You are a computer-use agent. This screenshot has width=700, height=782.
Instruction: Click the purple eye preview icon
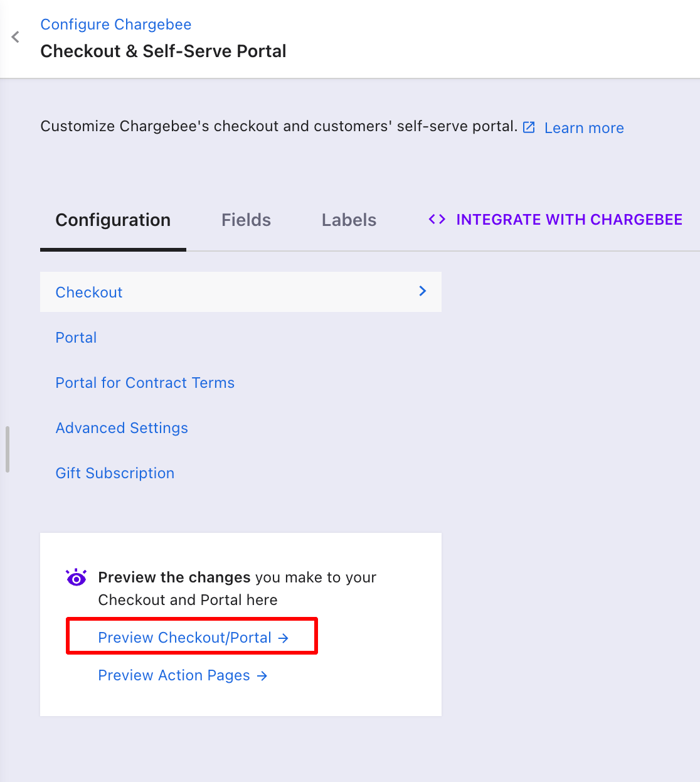[77, 577]
